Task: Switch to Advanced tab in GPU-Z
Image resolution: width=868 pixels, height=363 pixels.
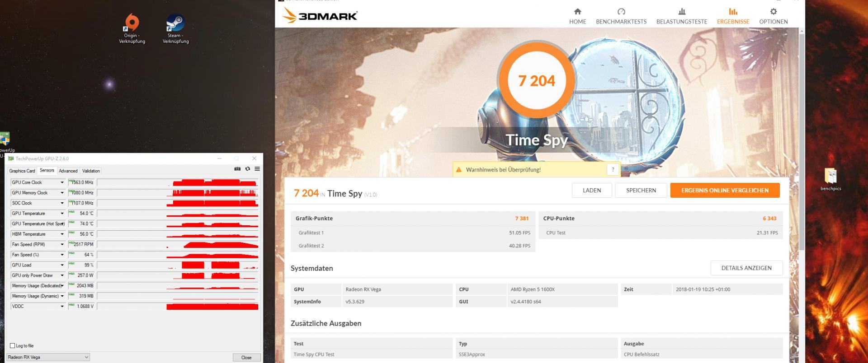Action: point(68,171)
